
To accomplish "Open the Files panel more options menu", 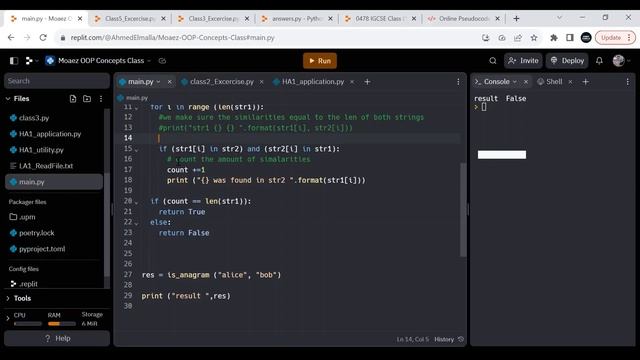I will coord(101,99).
